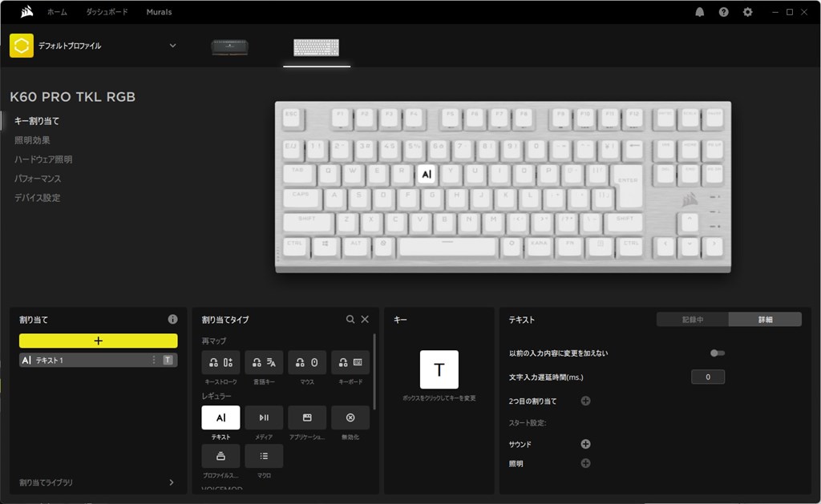This screenshot has width=821, height=504.
Task: Click the TAB key on keyboard image
Action: click(298, 174)
